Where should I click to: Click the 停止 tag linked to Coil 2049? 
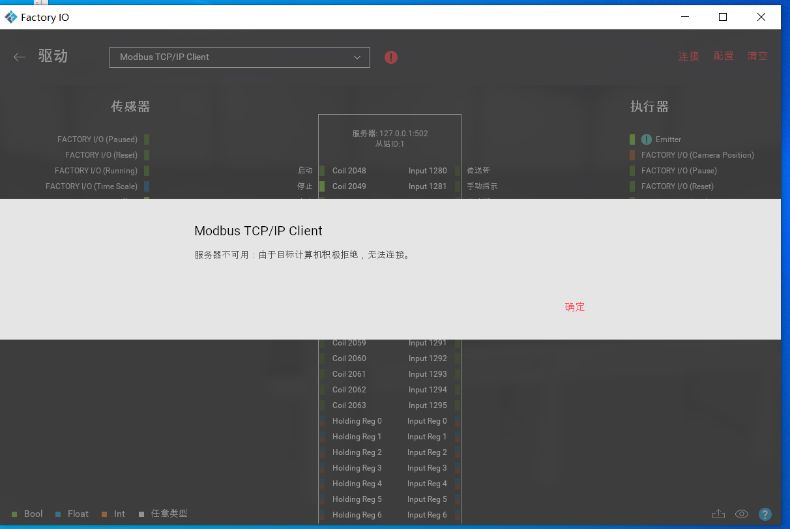coord(305,186)
